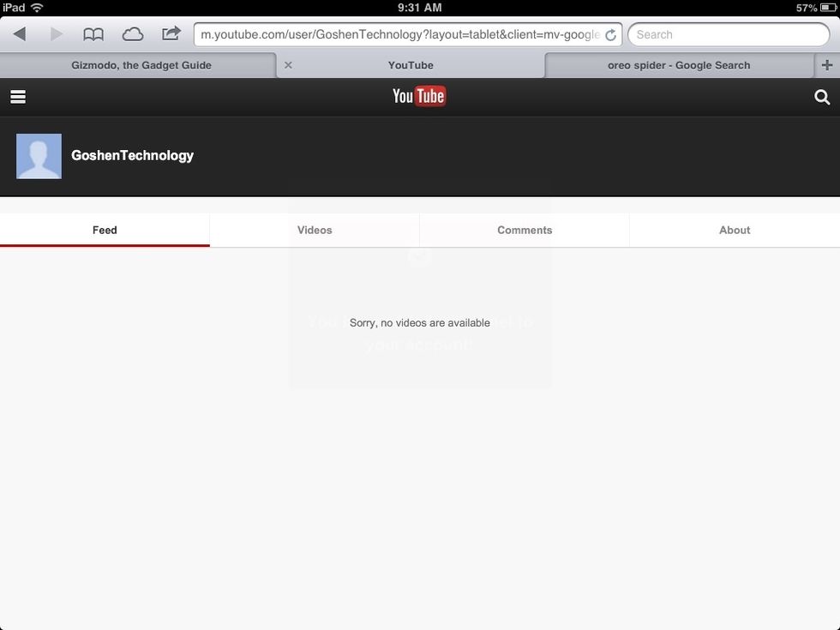This screenshot has height=630, width=840.
Task: Select the Feed tab
Action: coord(105,231)
